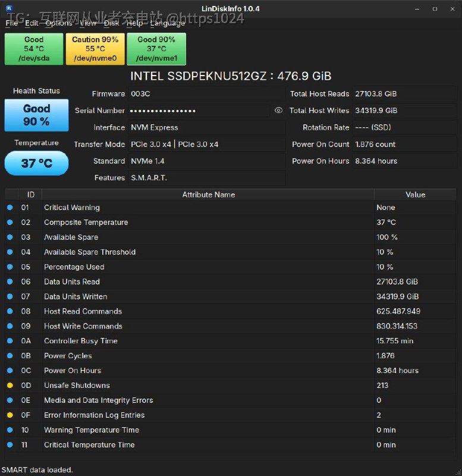
Task: Click the drive title INTEL SSDPEKNU512GZ
Action: click(231, 76)
